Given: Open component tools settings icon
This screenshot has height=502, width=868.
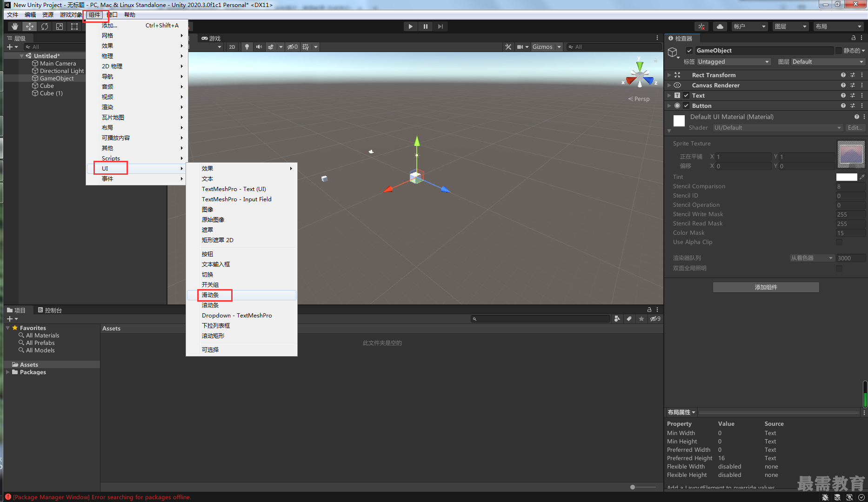Looking at the screenshot, I should [508, 47].
